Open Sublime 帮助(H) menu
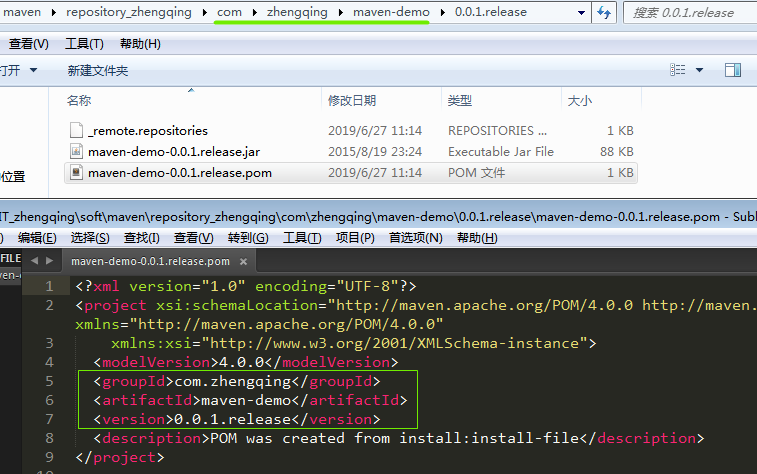Screen dimensions: 757x474 click(477, 238)
